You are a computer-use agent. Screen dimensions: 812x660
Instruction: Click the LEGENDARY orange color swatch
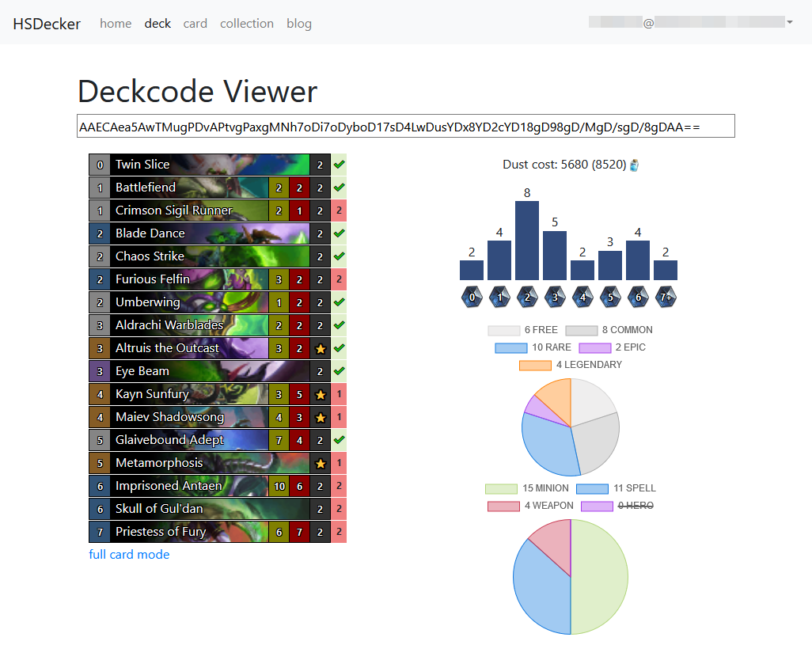[535, 366]
